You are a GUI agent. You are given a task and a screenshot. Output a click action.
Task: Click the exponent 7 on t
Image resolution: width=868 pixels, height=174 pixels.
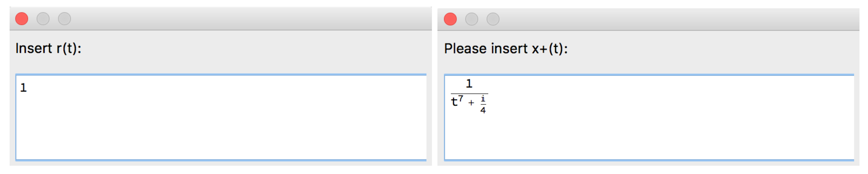click(461, 98)
